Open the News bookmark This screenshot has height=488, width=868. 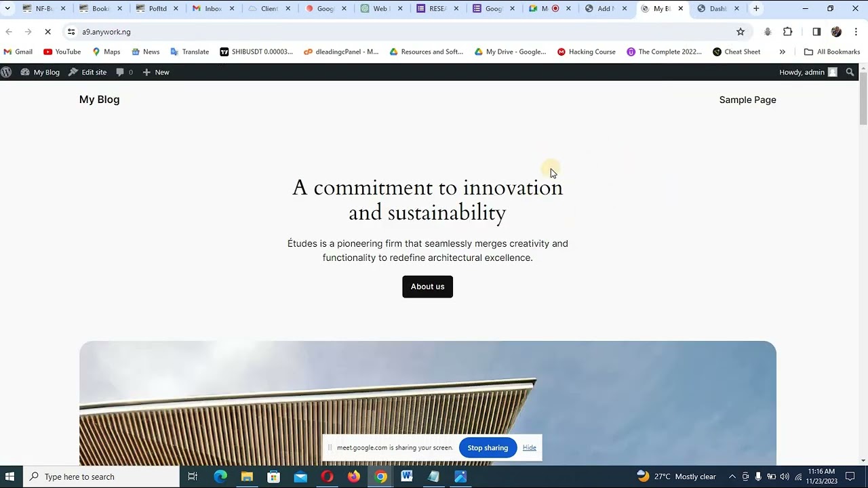145,52
